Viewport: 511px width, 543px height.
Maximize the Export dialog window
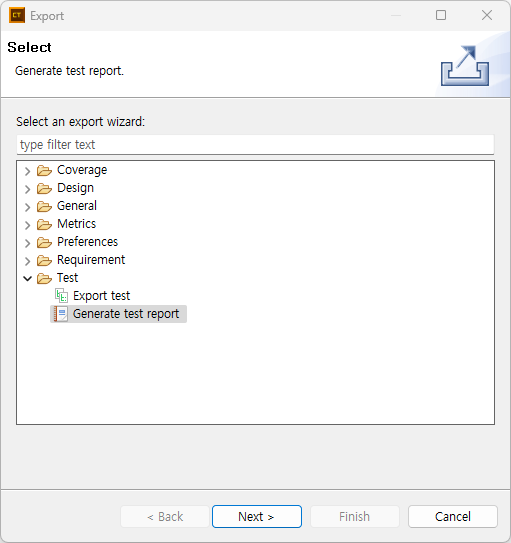(441, 15)
